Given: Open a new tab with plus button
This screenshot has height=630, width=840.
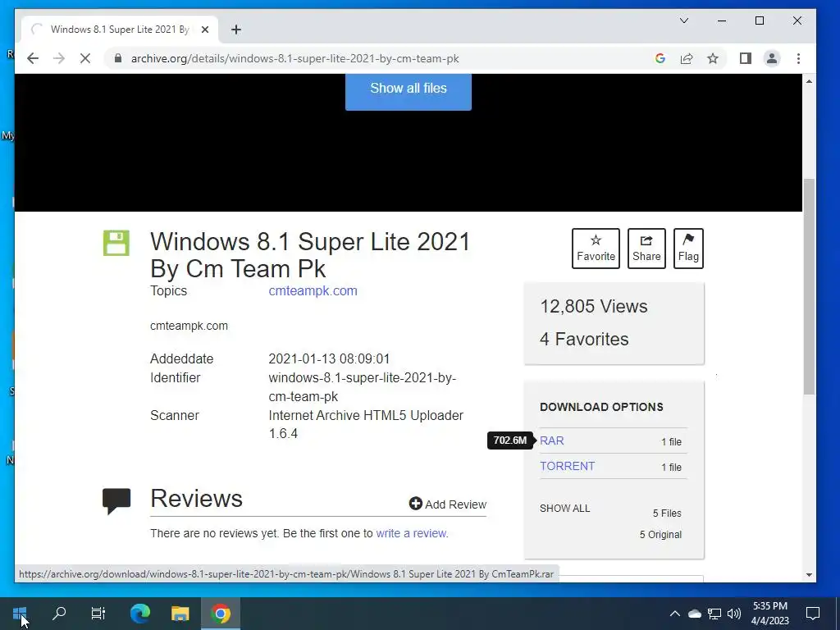Looking at the screenshot, I should click(x=235, y=30).
